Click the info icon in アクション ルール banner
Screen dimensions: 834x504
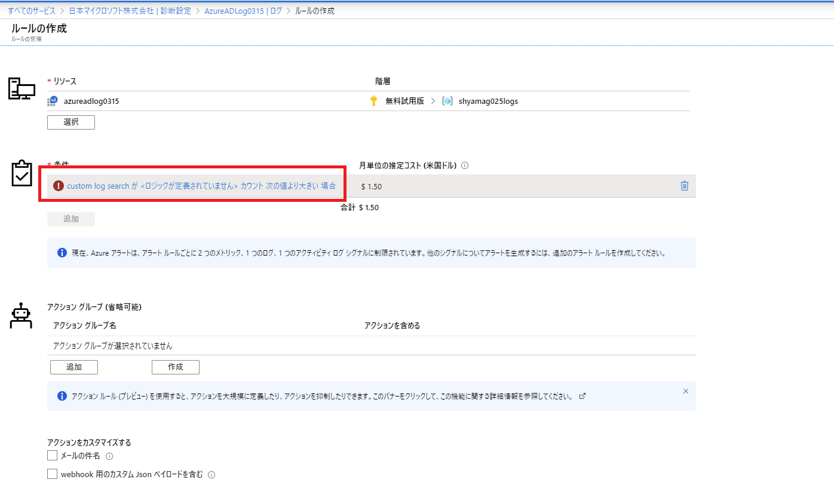[x=62, y=396]
